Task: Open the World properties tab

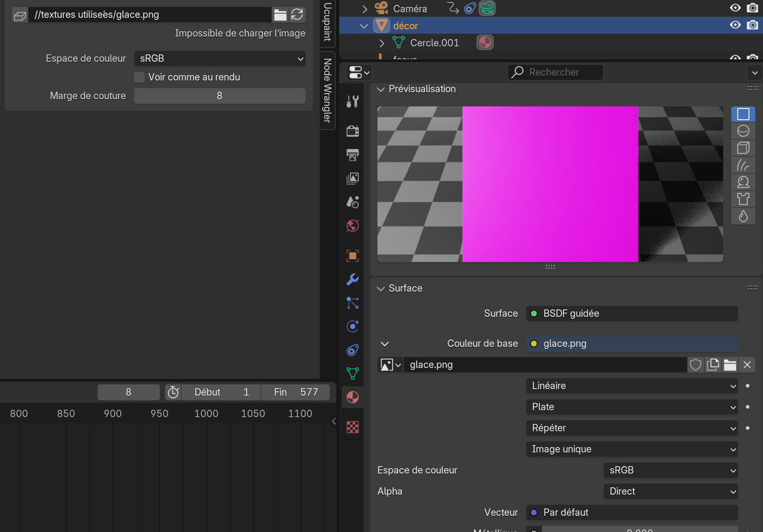Action: coord(352,226)
